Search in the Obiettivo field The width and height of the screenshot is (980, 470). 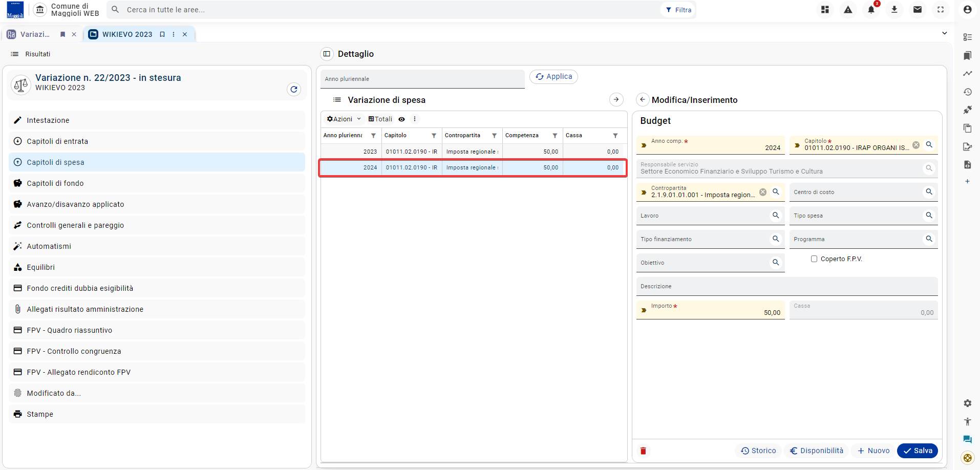coord(776,263)
